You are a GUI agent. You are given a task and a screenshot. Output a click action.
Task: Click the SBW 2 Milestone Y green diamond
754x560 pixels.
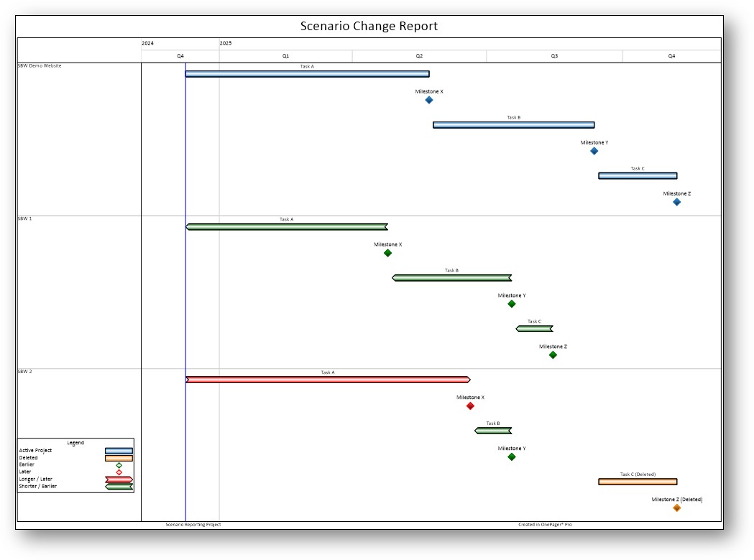[x=512, y=457]
